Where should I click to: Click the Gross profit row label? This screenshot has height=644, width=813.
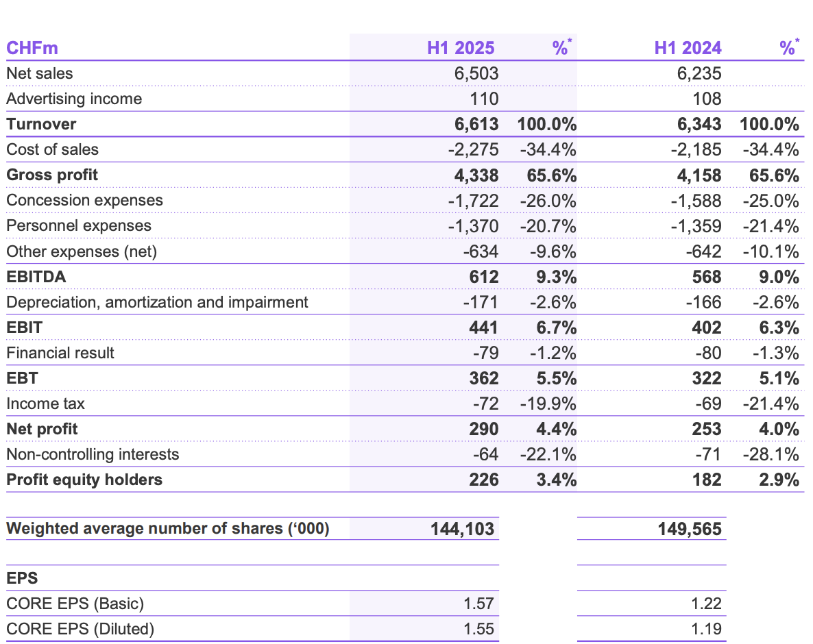(52, 175)
